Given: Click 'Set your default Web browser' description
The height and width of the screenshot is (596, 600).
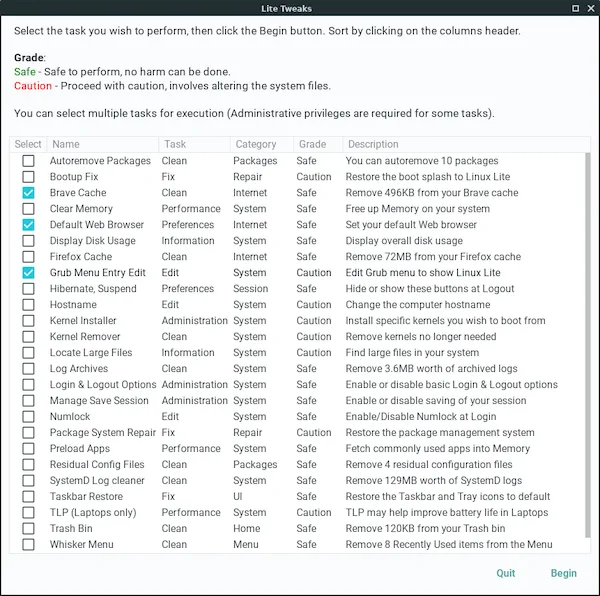Looking at the screenshot, I should click(411, 225).
